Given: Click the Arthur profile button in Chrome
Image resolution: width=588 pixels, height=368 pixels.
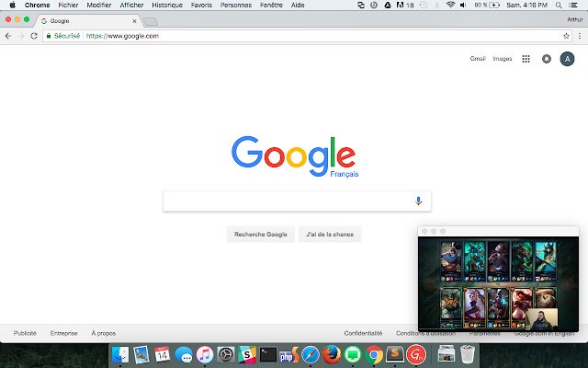Looking at the screenshot, I should coord(576,19).
